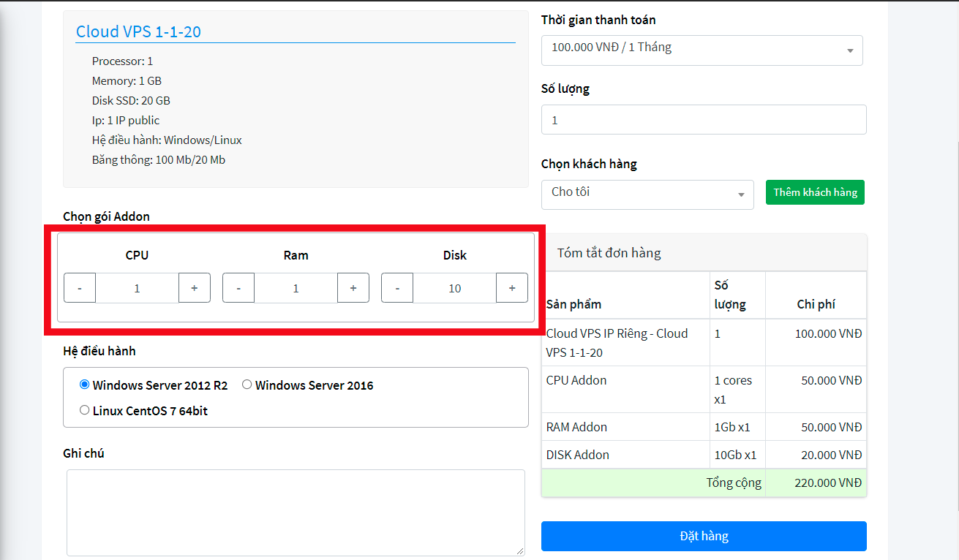The width and height of the screenshot is (959, 560).
Task: Select Windows Server 2012 R2 radio option
Action: point(85,385)
